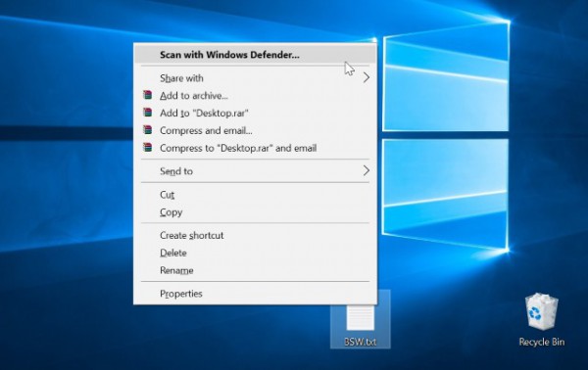The width and height of the screenshot is (588, 370).
Task: Cut the selected file
Action: click(x=255, y=195)
